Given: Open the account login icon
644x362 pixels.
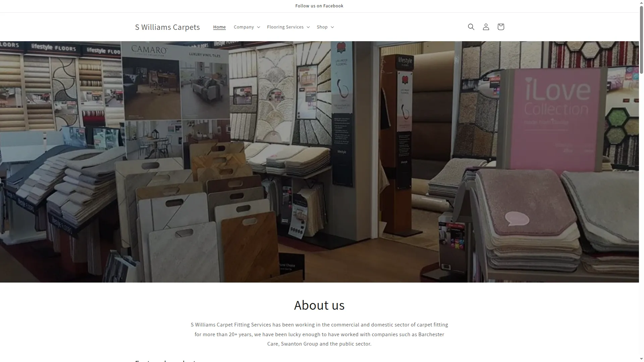Looking at the screenshot, I should (x=486, y=27).
